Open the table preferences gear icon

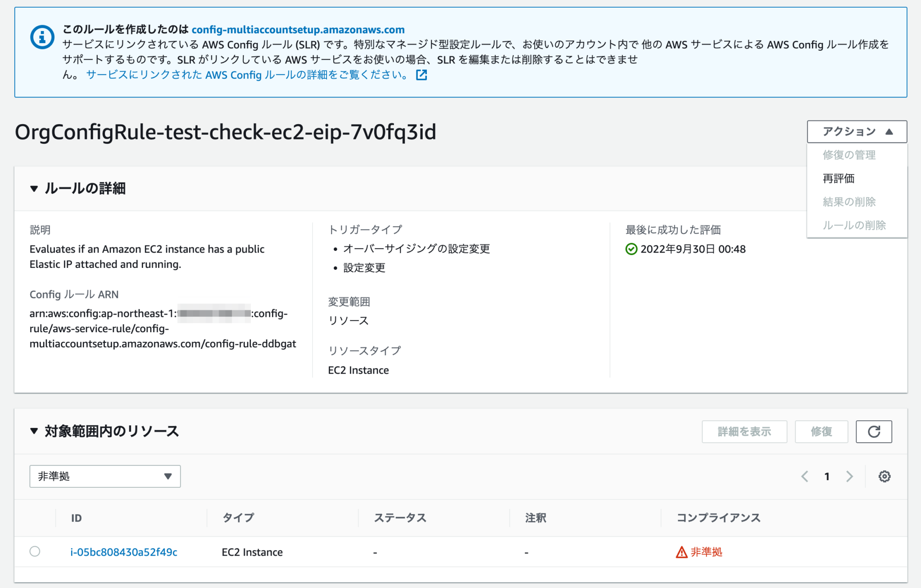884,477
